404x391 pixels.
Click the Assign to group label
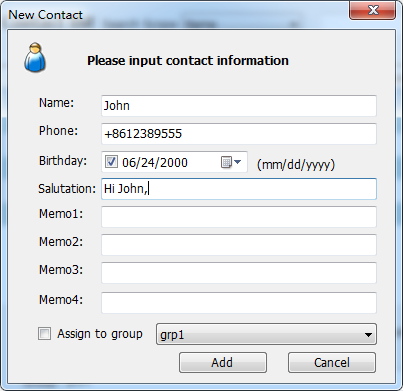tap(100, 334)
